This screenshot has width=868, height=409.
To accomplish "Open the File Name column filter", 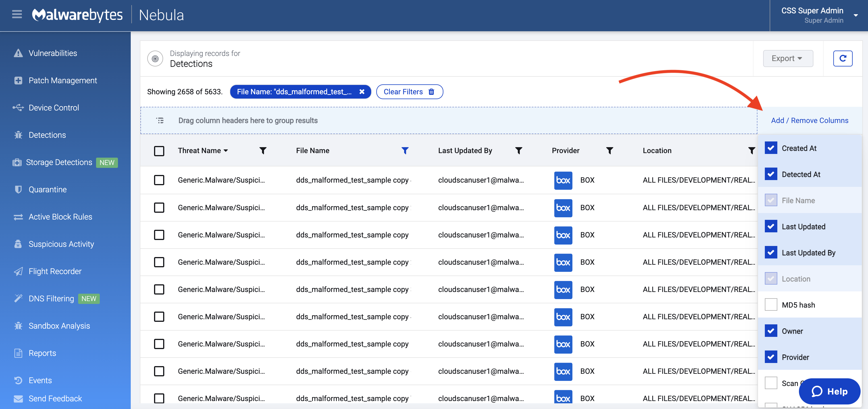I will coord(405,151).
